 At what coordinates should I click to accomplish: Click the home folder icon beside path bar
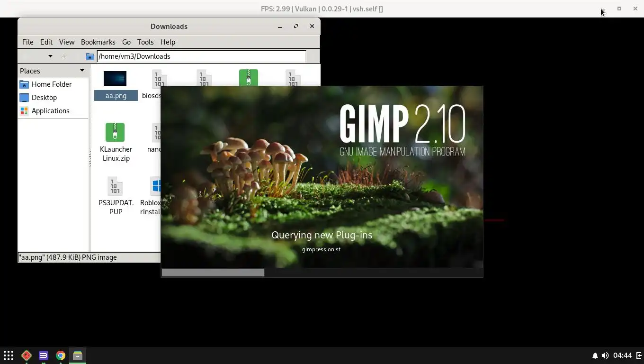[90, 56]
